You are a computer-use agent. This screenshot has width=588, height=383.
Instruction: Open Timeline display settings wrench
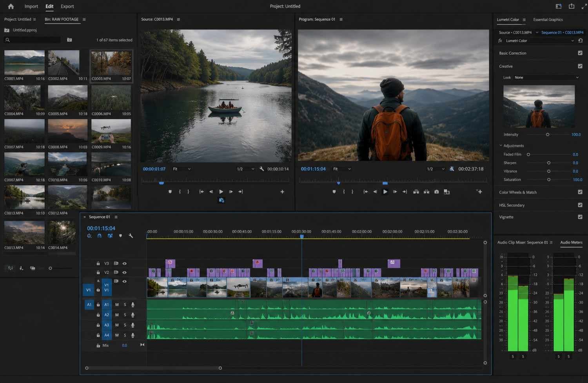tap(131, 236)
